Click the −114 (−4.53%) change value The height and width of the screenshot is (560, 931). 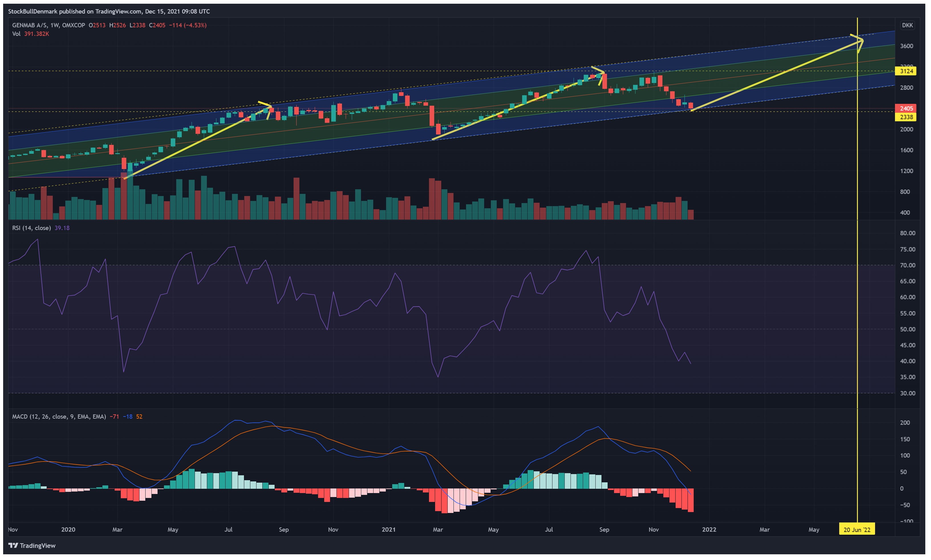click(187, 25)
